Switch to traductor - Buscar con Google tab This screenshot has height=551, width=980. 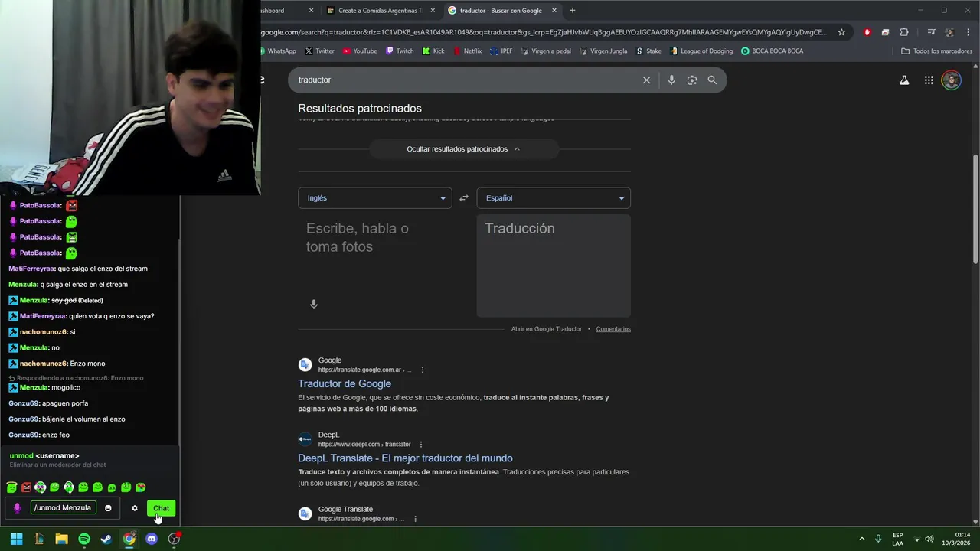[501, 11]
